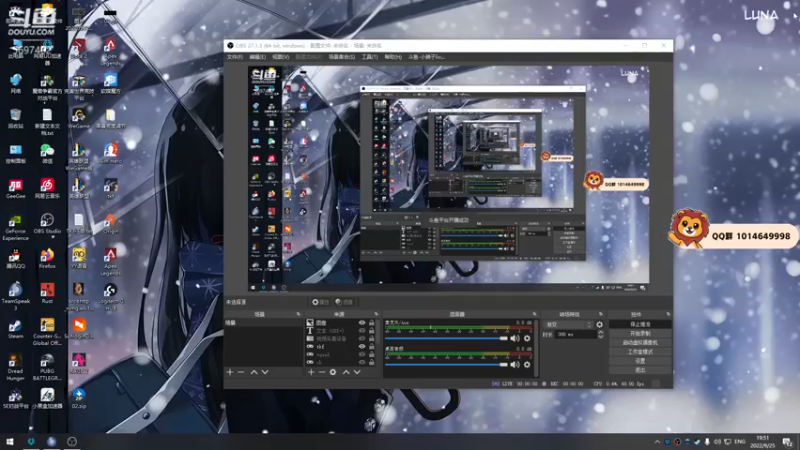The height and width of the screenshot is (450, 800).
Task: Open TeamSpeak 3 desktop shortcut
Action: [x=15, y=296]
